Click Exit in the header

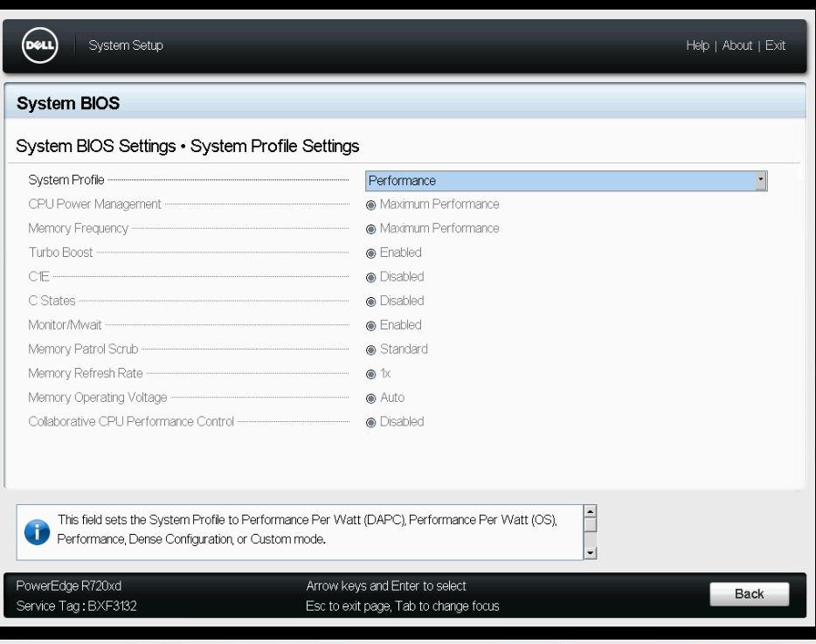click(x=775, y=45)
